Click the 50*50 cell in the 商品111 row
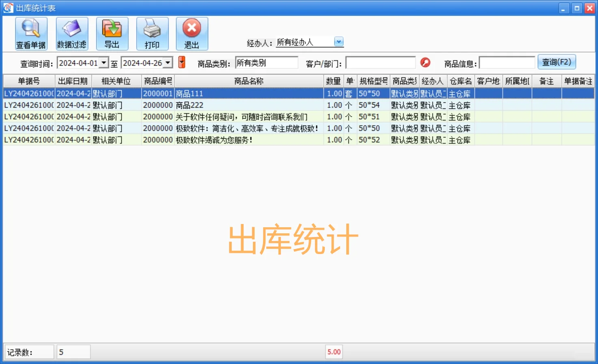The image size is (598, 364). tap(373, 93)
